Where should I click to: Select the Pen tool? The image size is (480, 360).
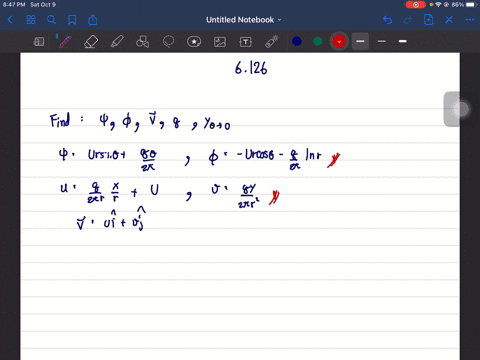65,42
